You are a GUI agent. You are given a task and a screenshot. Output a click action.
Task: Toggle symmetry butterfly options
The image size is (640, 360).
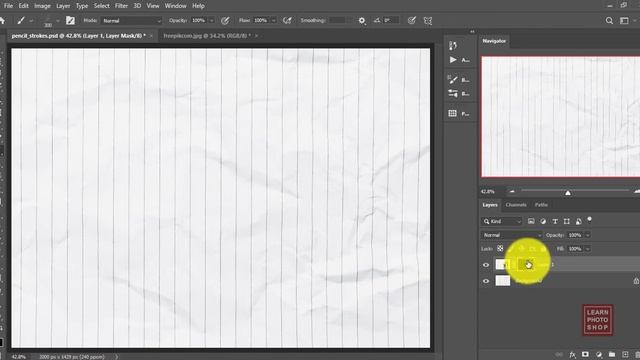(x=428, y=20)
